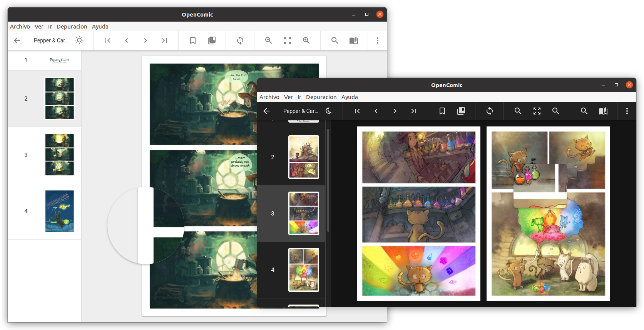Select page 2 thumbnail in dark window
Image resolution: width=644 pixels, height=330 pixels.
pyautogui.click(x=304, y=157)
